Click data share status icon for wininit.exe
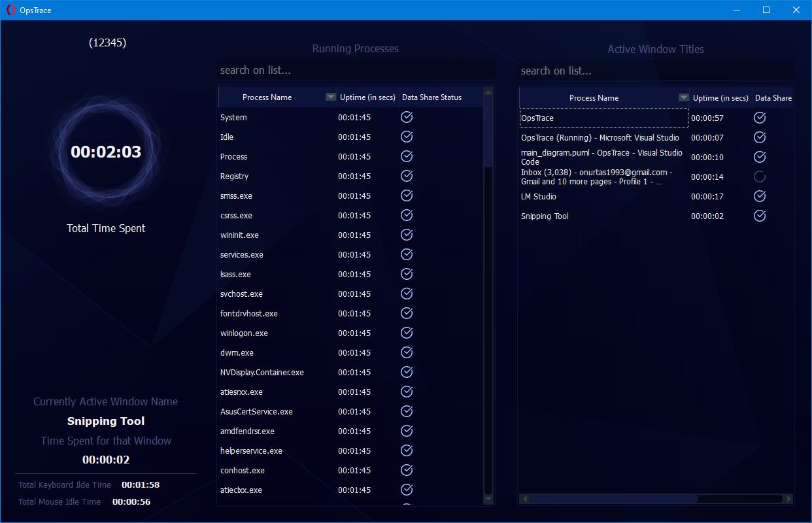The height and width of the screenshot is (523, 812). (407, 235)
